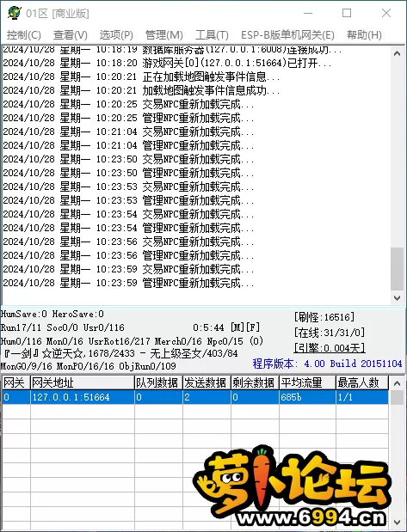
Task: Click log line 加载地图触发事件信息成功
Action: 141,90
